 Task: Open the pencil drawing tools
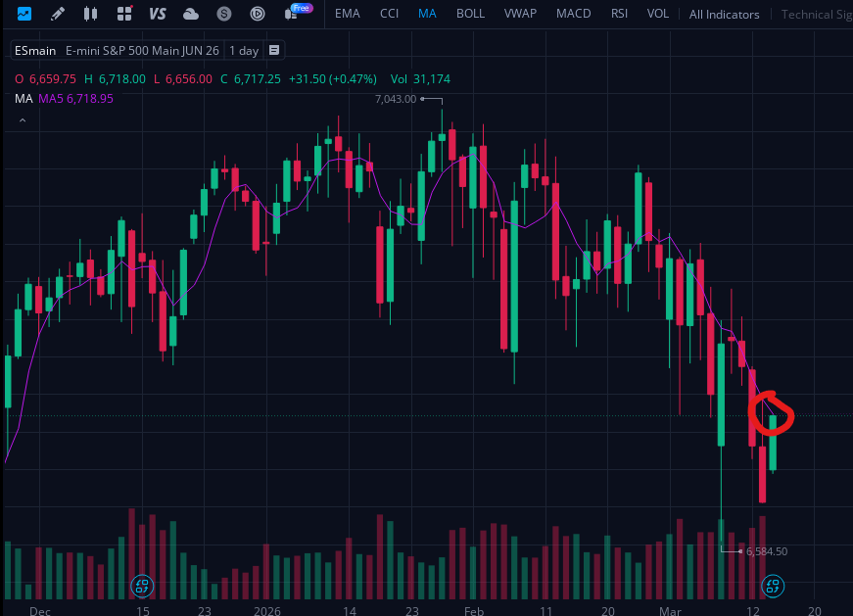[x=57, y=14]
